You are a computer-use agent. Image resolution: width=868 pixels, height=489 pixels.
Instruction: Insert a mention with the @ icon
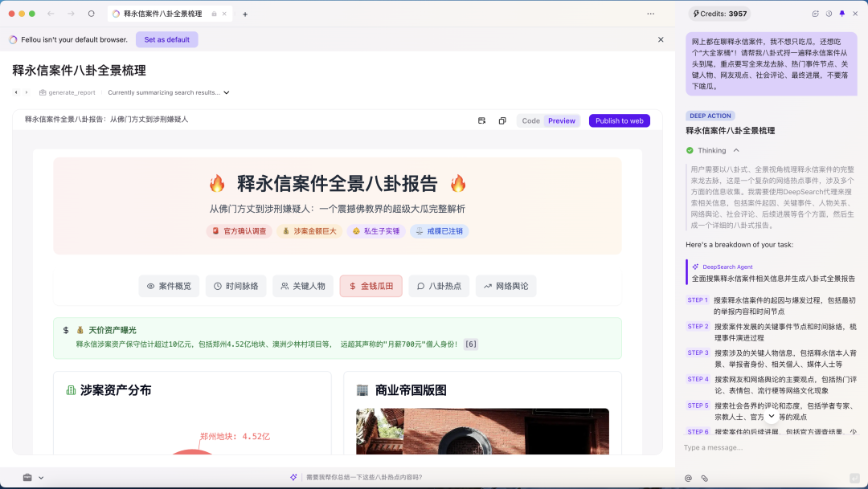click(688, 478)
